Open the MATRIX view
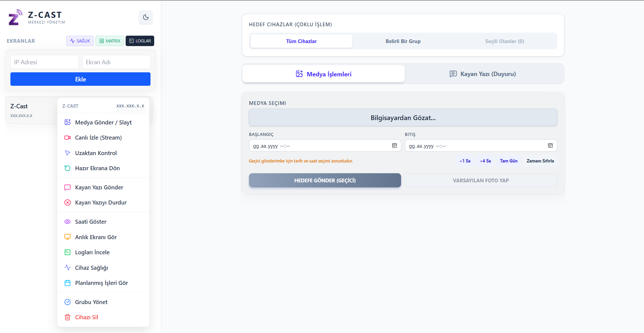This screenshot has width=644, height=333. pos(110,41)
